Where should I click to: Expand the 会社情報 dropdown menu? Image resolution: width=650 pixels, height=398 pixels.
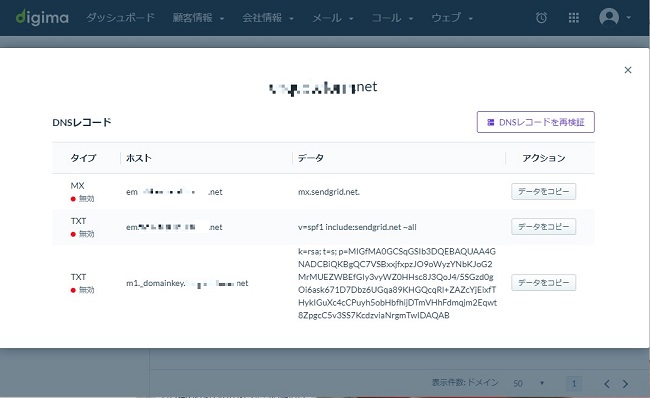[268, 18]
